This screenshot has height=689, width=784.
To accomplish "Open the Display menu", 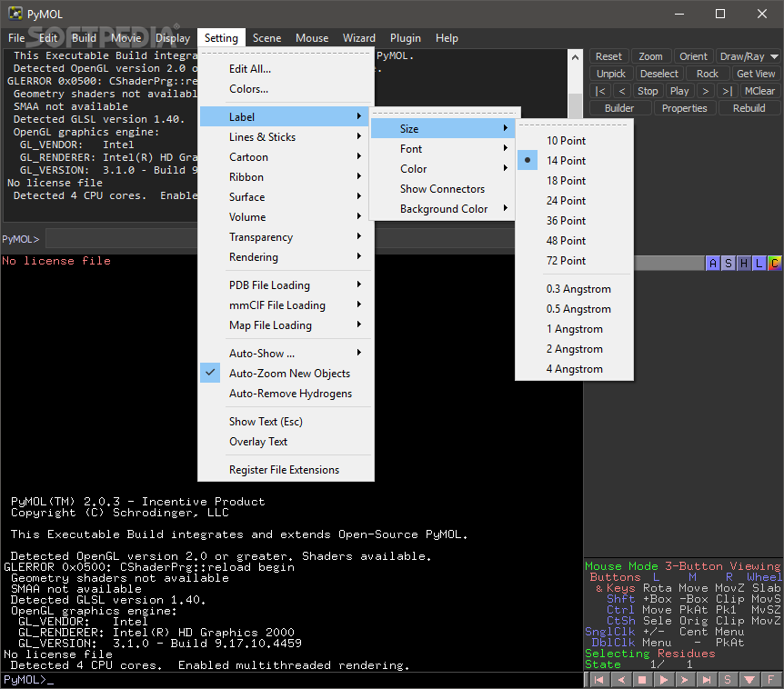I will click(173, 38).
